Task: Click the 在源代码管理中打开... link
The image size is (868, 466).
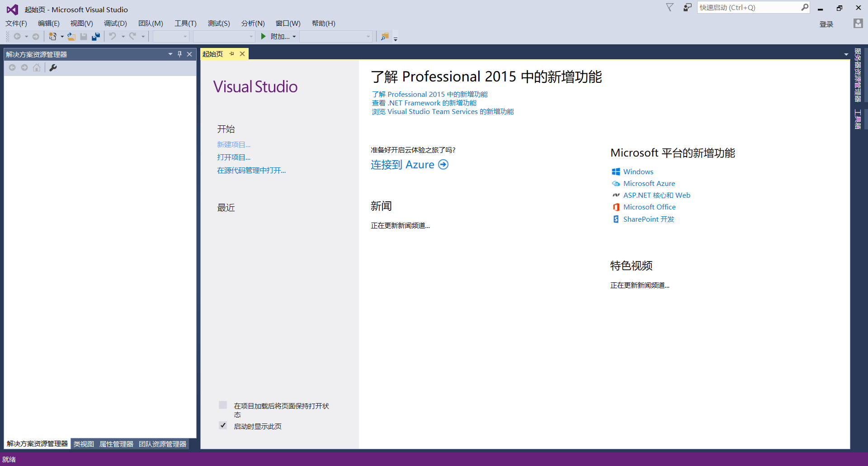Action: pos(251,170)
